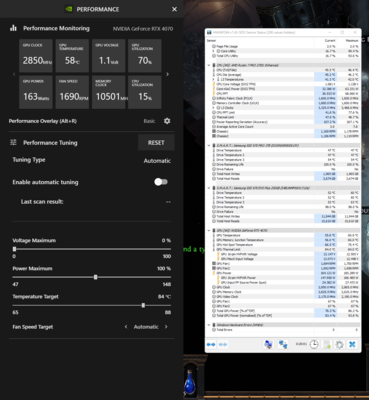Click the Basic overlay mode label
This screenshot has width=369, height=400.
(149, 121)
